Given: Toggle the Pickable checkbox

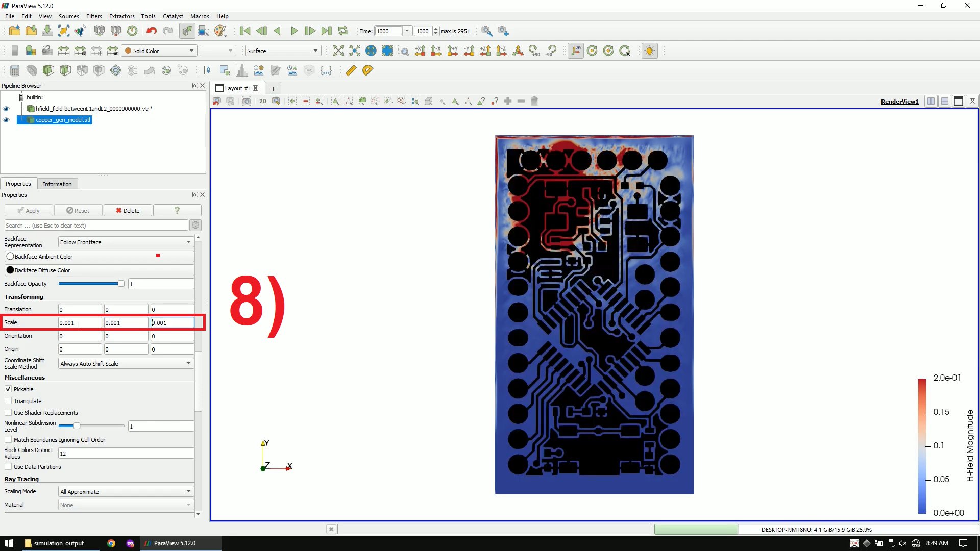Looking at the screenshot, I should 8,389.
